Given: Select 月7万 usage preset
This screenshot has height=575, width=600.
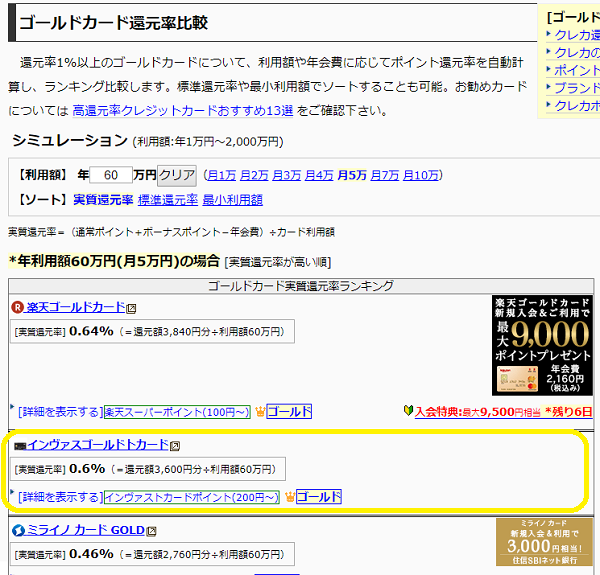Looking at the screenshot, I should pyautogui.click(x=385, y=175).
